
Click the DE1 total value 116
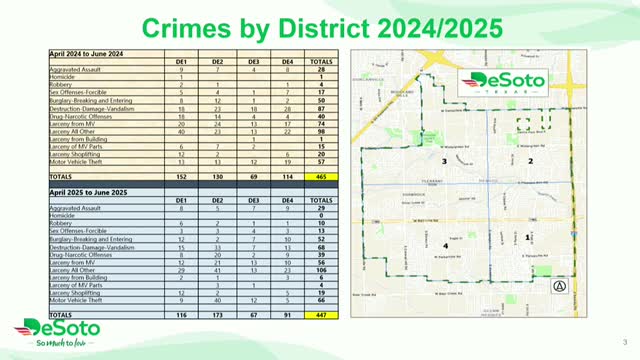[x=181, y=315]
